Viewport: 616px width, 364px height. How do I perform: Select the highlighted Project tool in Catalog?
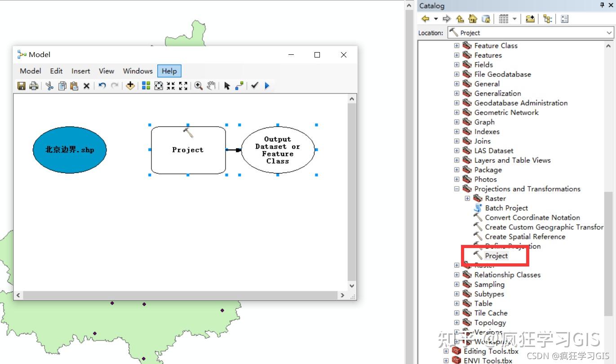click(496, 255)
